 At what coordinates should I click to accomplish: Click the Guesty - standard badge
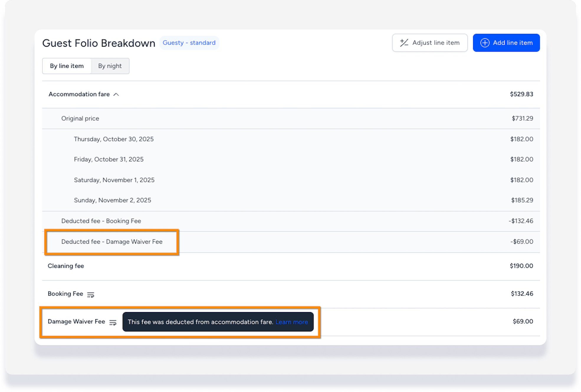tap(189, 43)
